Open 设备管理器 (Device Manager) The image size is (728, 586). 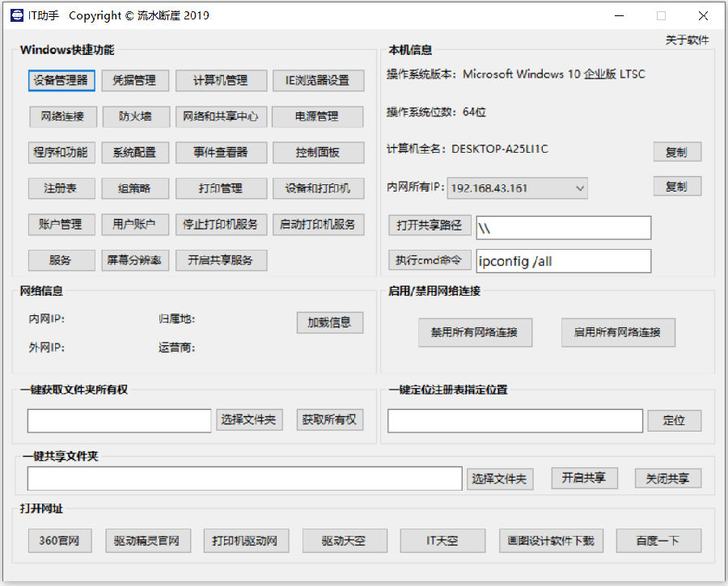[x=61, y=81]
